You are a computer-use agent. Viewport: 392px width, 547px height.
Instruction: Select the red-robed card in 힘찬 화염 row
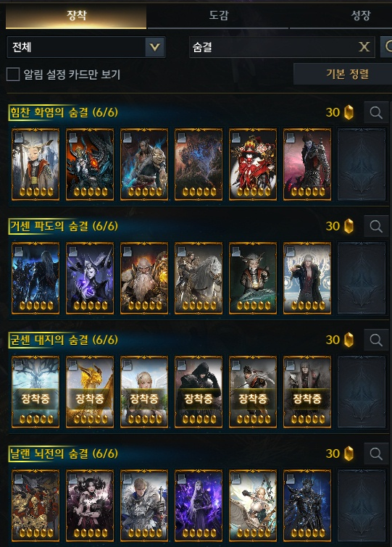tap(253, 164)
